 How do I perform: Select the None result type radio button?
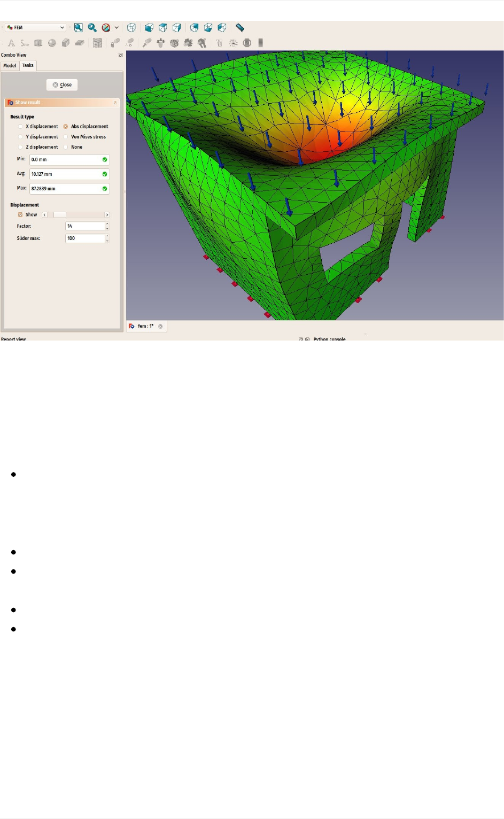tap(66, 147)
